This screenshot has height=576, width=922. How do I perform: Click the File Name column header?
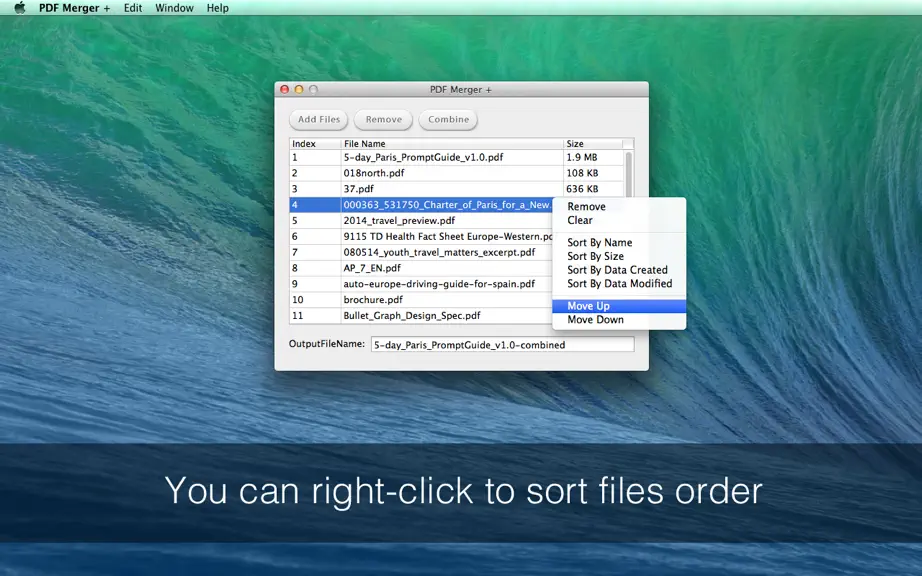452,143
